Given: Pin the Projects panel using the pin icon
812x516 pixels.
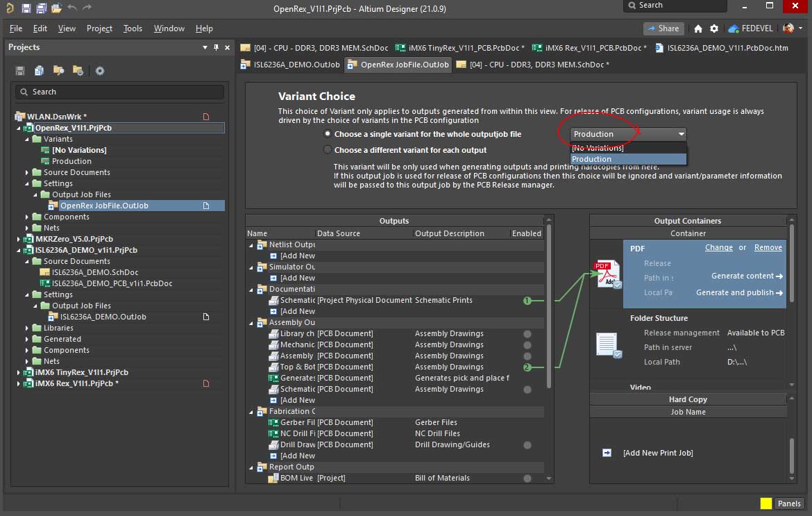Looking at the screenshot, I should pos(216,47).
